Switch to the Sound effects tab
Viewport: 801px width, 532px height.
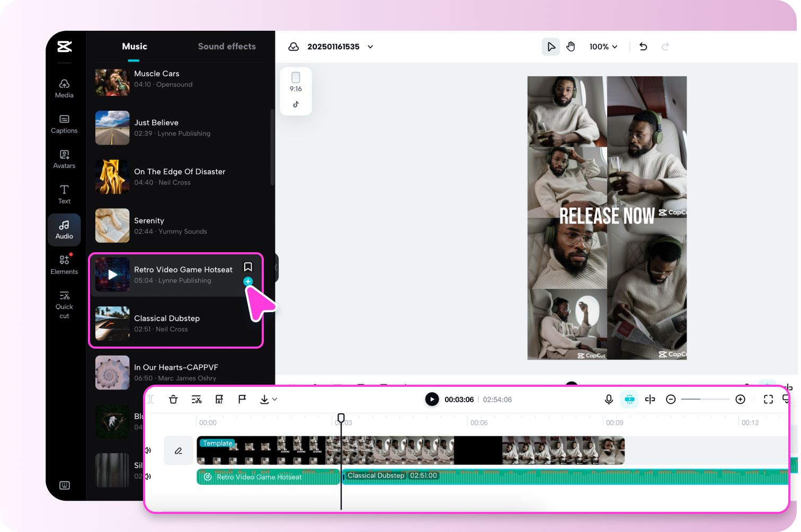pyautogui.click(x=227, y=47)
